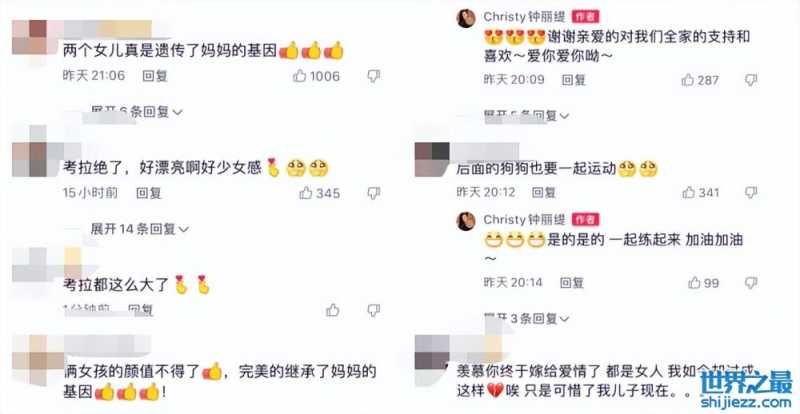
Task: Like Christy's 加油加油 reply with 99 likes
Action: point(694,282)
